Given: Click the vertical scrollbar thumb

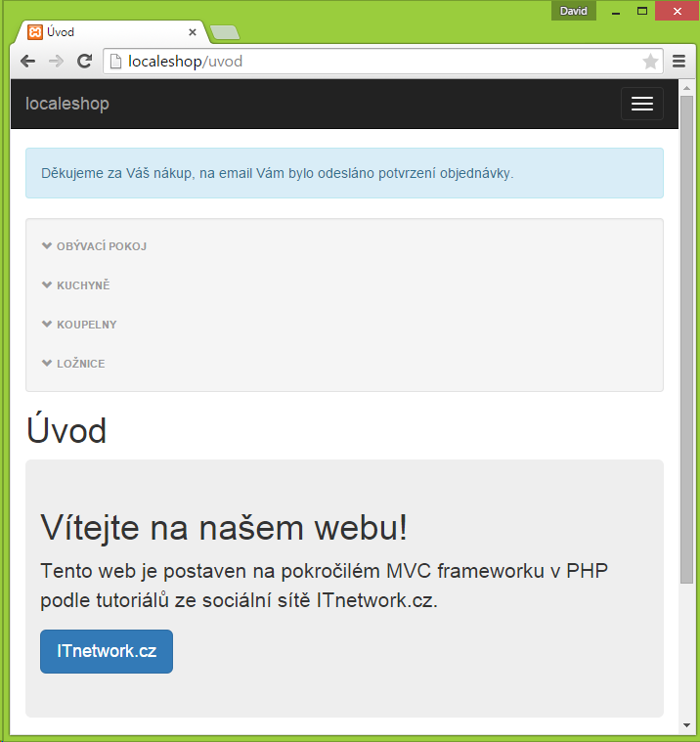Looking at the screenshot, I should pyautogui.click(x=686, y=339).
